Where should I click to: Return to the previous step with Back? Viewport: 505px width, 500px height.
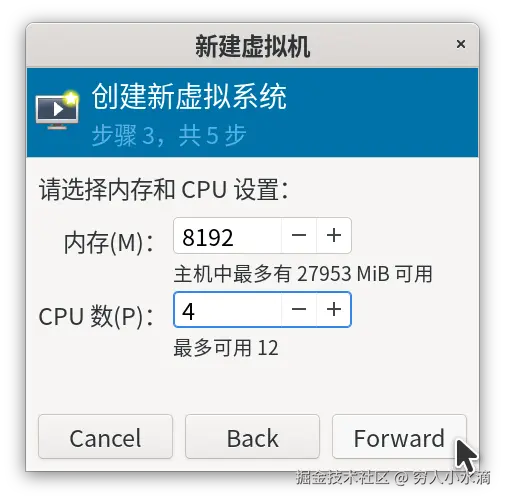(x=252, y=437)
